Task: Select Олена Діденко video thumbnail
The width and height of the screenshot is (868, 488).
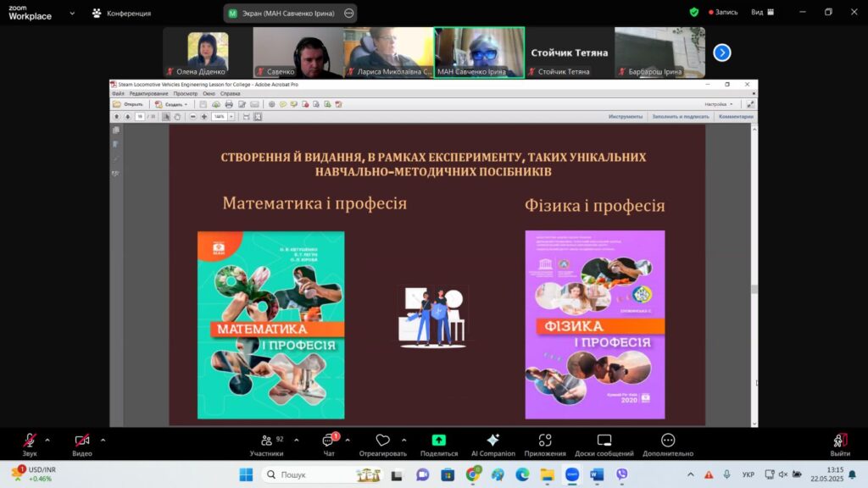Action: point(208,53)
